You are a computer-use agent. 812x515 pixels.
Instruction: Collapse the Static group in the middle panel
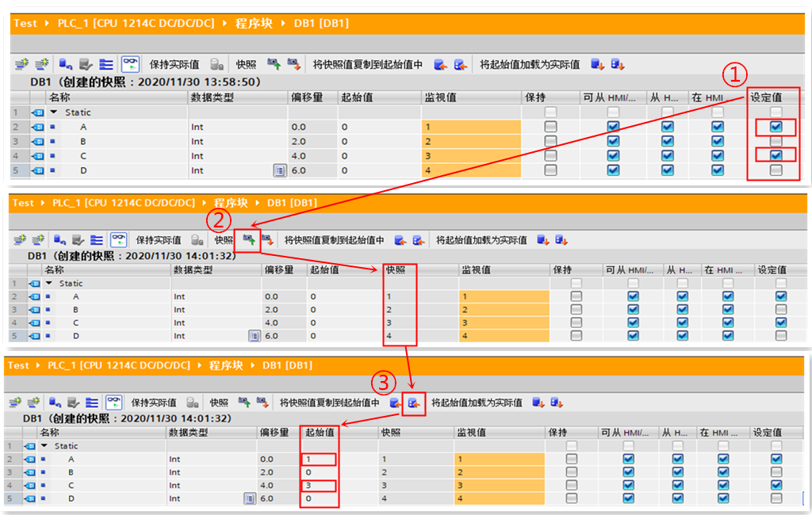(x=49, y=283)
